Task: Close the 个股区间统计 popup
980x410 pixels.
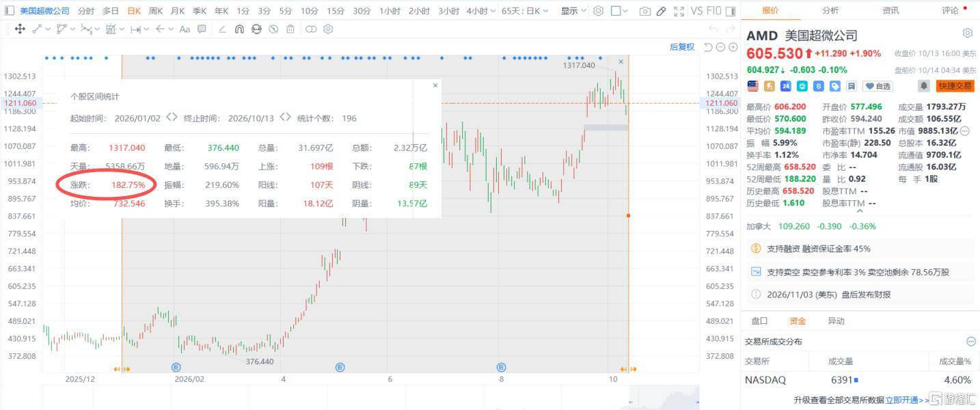Action: tap(435, 85)
